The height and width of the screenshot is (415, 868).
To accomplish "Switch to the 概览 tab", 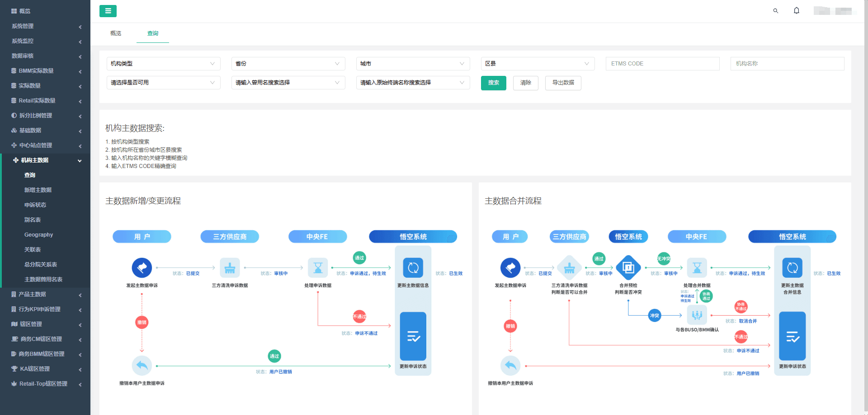I will [x=116, y=33].
